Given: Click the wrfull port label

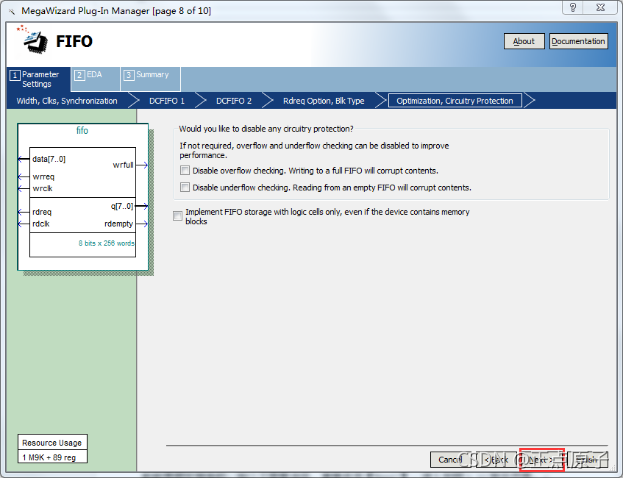Looking at the screenshot, I should (x=123, y=165).
